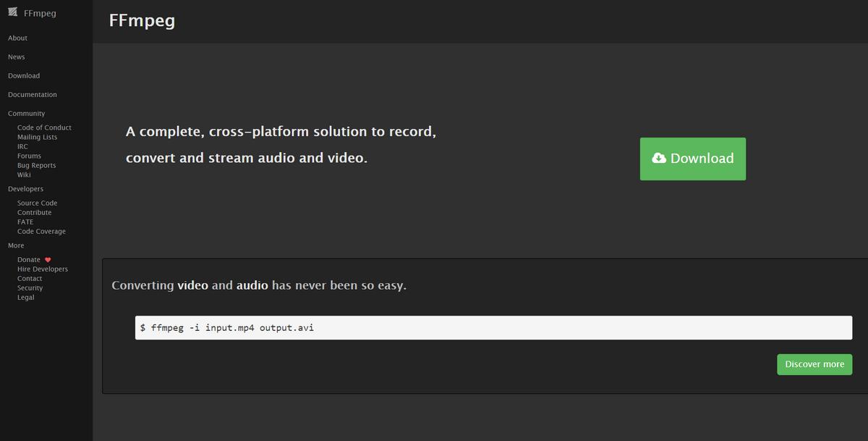Visit the Code of Conduct page
The height and width of the screenshot is (441, 868).
coord(44,127)
